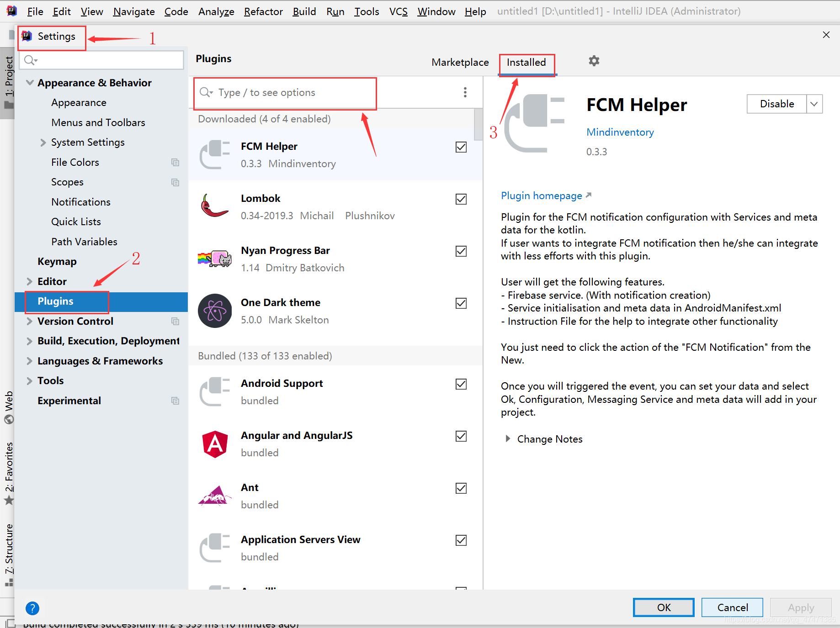Expand the Tools settings node

click(29, 381)
